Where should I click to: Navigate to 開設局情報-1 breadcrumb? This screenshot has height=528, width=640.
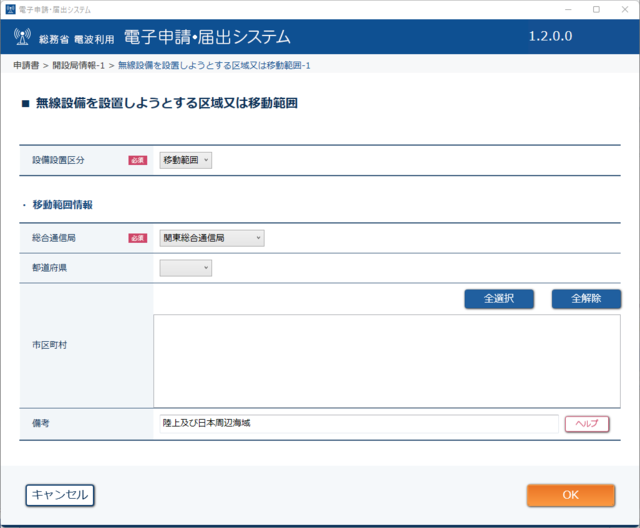(78, 65)
